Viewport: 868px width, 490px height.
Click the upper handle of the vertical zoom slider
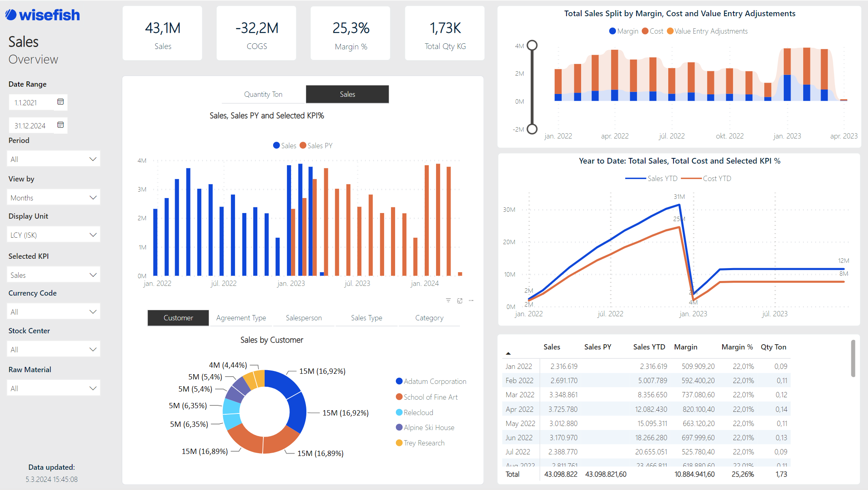pyautogui.click(x=532, y=45)
